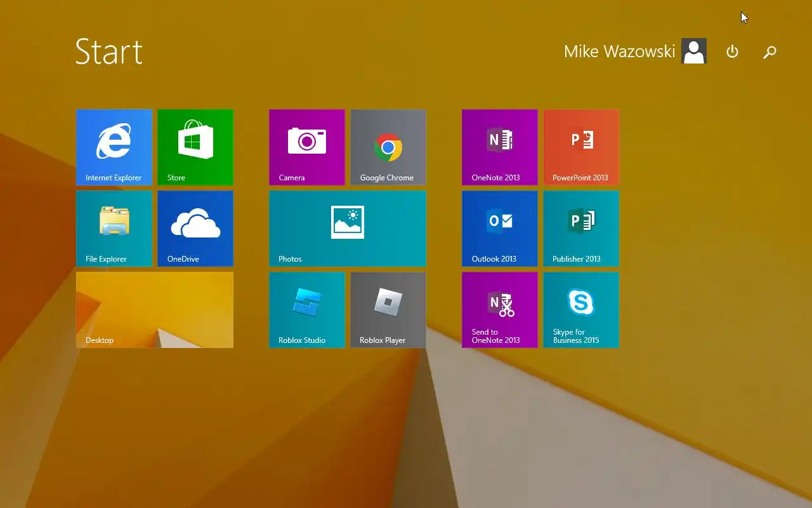Open the PowerPoint 2013 tile
This screenshot has width=812, height=508.
coord(581,147)
